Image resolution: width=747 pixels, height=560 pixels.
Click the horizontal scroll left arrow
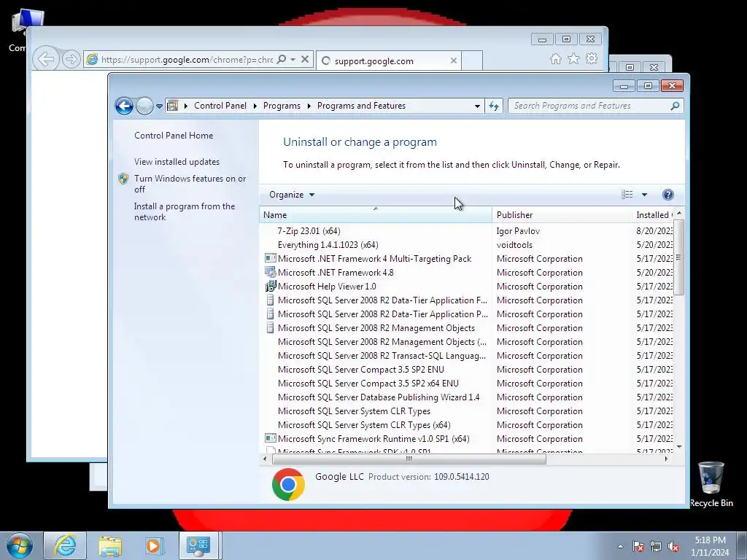[x=265, y=459]
